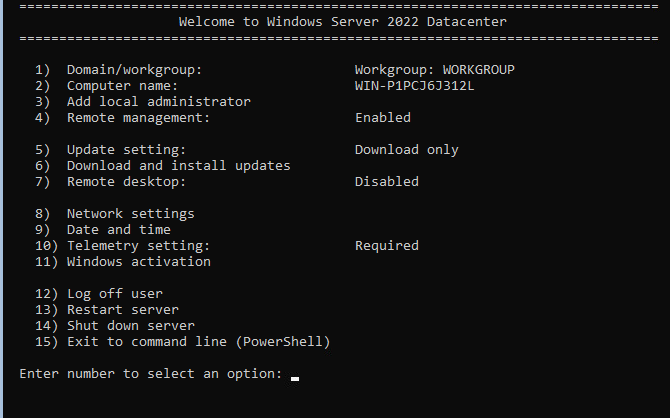The image size is (670, 418).
Task: Click the 'Workgroup: WORKGROUP' value
Action: click(435, 70)
